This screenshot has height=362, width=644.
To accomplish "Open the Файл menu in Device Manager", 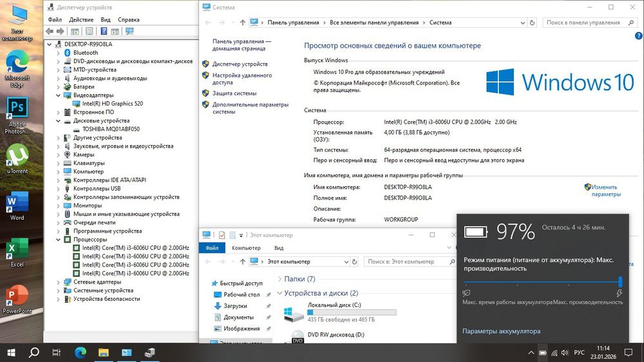I will pos(55,20).
